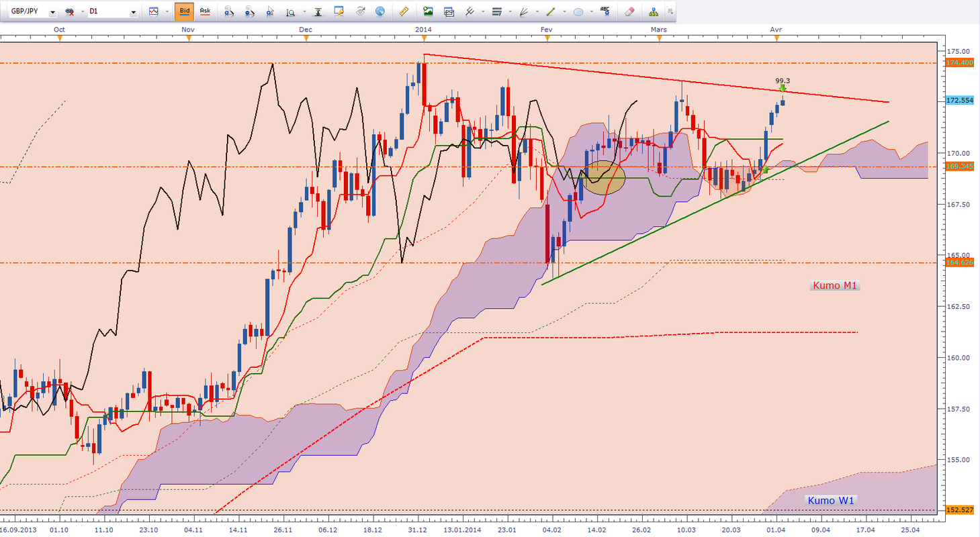Click the green down arrow marker under 99.3
This screenshot has height=537, width=980.
783,88
